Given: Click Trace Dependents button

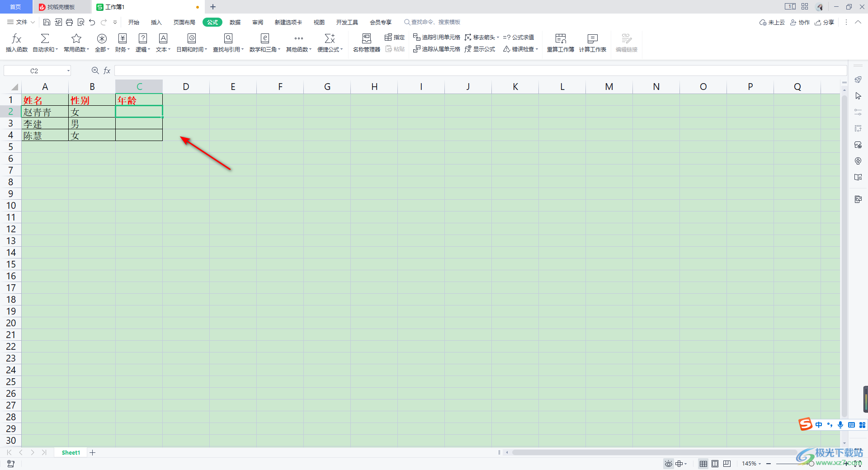Looking at the screenshot, I should 437,49.
